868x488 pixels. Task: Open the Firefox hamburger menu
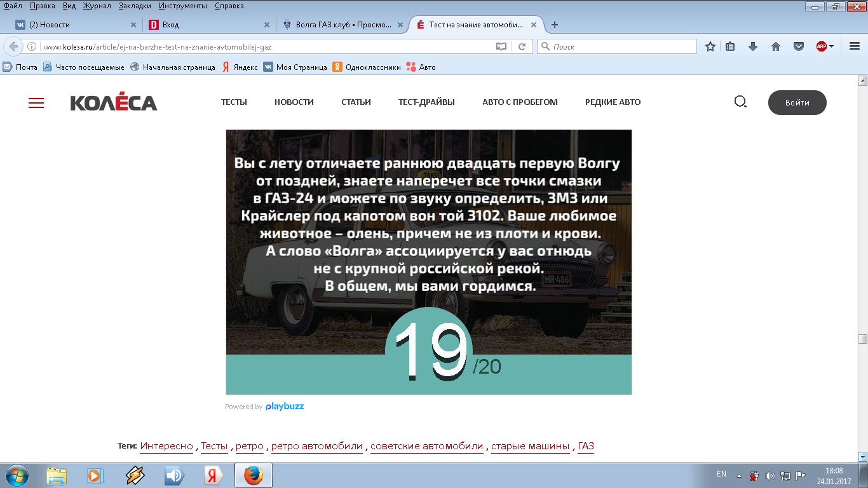[x=855, y=46]
